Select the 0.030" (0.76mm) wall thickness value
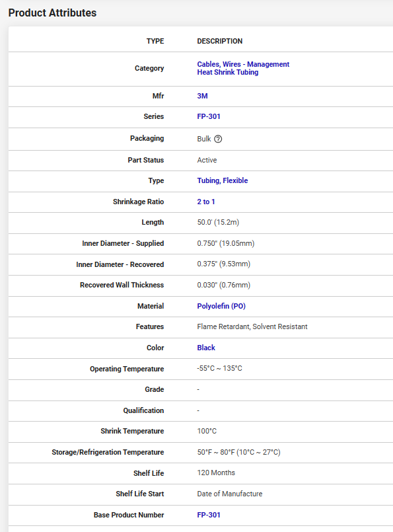Screen dimensions: 393x532 [x=224, y=285]
